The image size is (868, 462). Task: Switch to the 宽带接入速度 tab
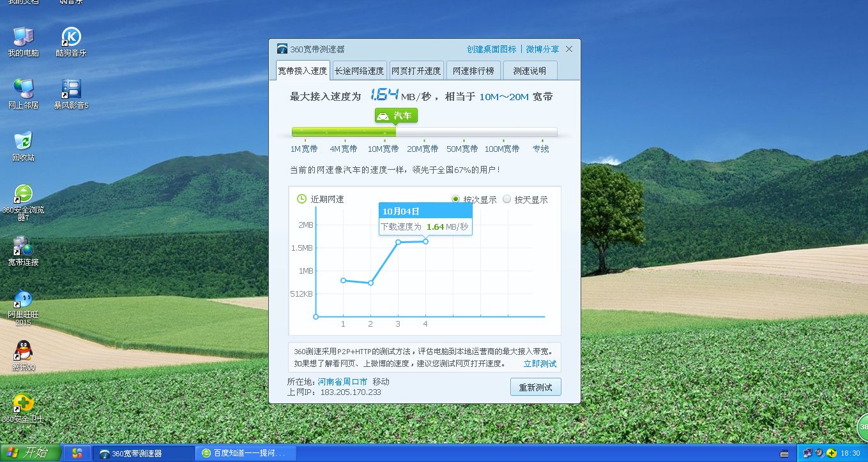pos(302,71)
